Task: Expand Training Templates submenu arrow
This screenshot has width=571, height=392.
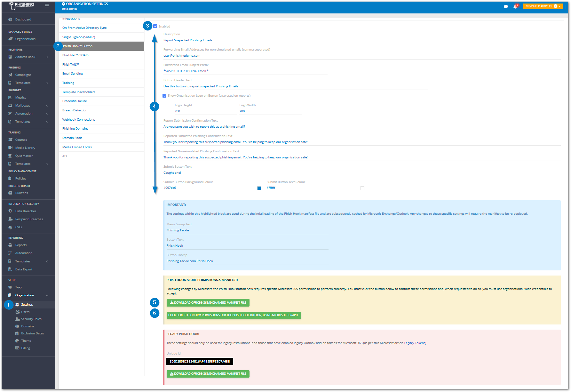Action: (x=47, y=164)
